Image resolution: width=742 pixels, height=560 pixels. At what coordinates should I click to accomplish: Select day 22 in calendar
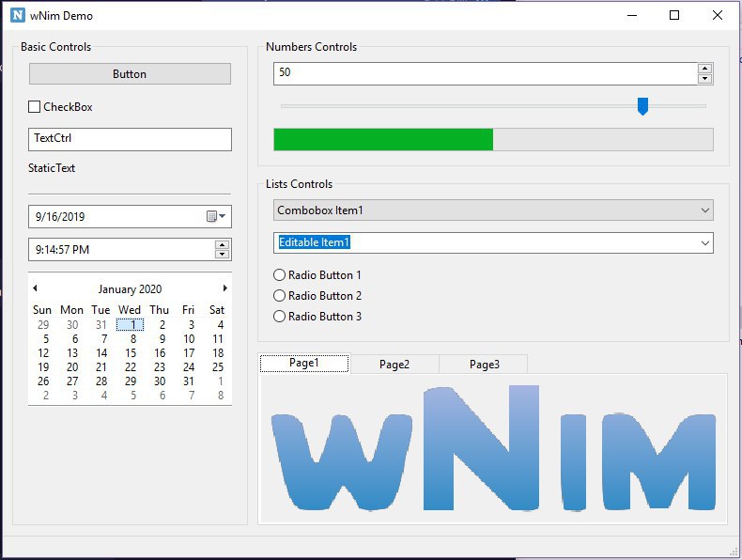(x=131, y=367)
